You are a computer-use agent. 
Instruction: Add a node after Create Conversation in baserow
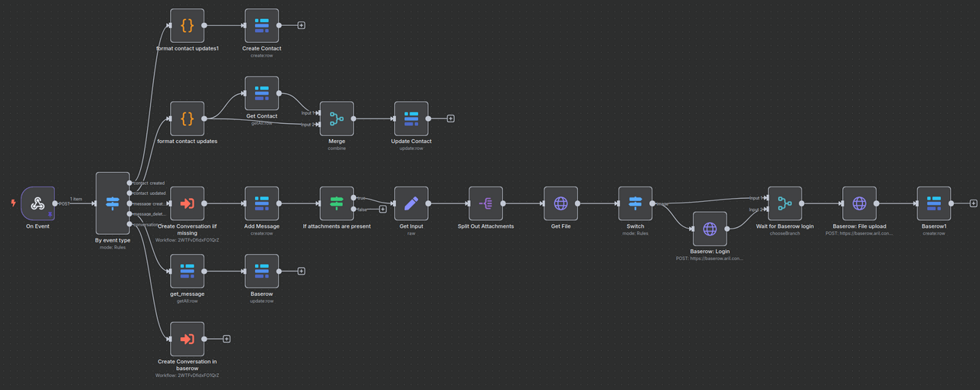pyautogui.click(x=227, y=339)
